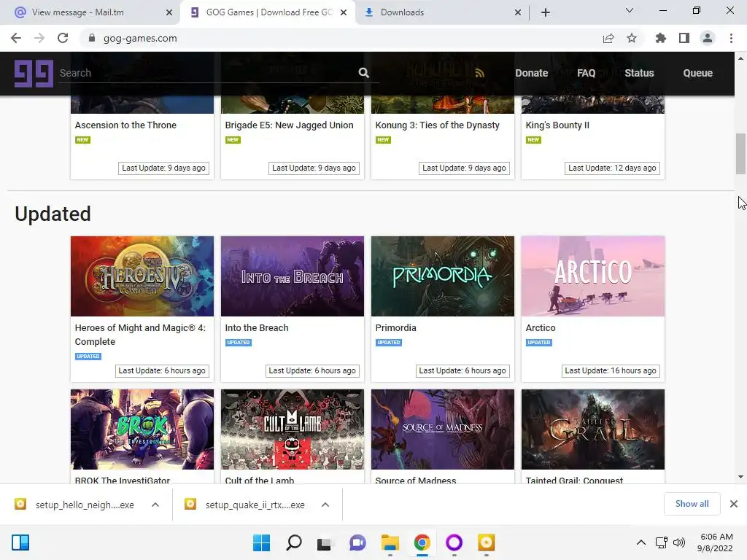Click the GOG Games purple logo
Viewport: 747px width, 560px height.
tap(34, 74)
